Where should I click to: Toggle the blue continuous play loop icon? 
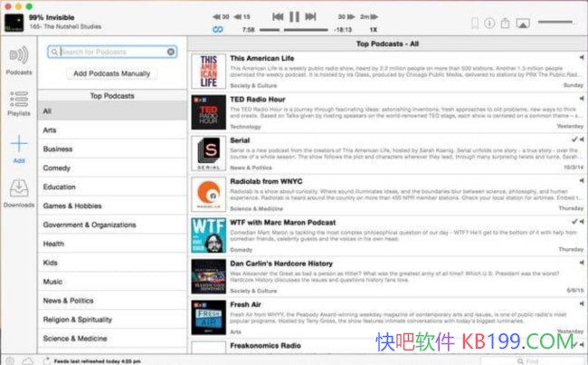pos(217,30)
